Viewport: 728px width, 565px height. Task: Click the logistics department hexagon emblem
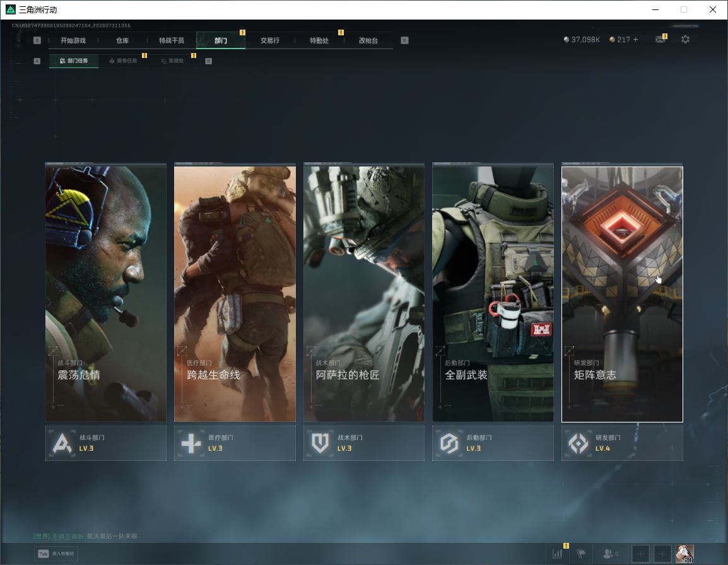(449, 443)
